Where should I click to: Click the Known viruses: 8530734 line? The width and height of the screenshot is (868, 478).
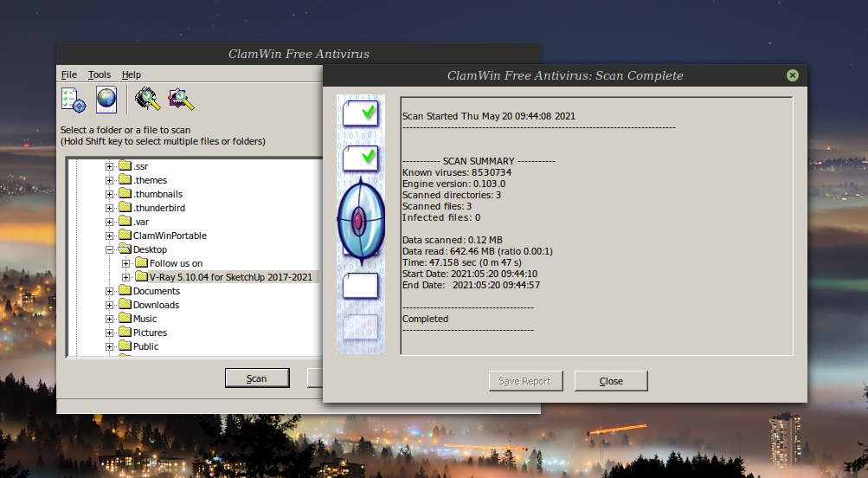click(x=457, y=172)
